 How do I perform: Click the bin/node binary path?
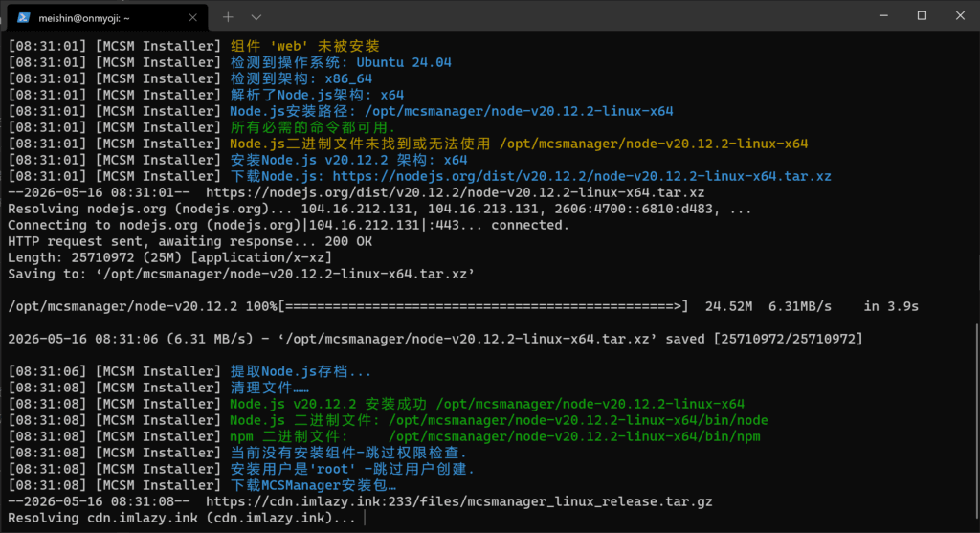click(x=578, y=420)
